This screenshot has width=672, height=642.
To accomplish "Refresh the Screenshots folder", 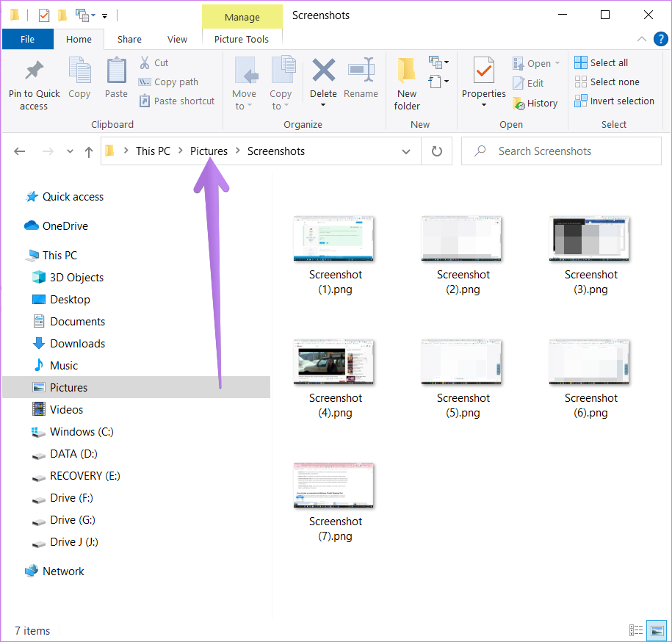I will tap(436, 151).
